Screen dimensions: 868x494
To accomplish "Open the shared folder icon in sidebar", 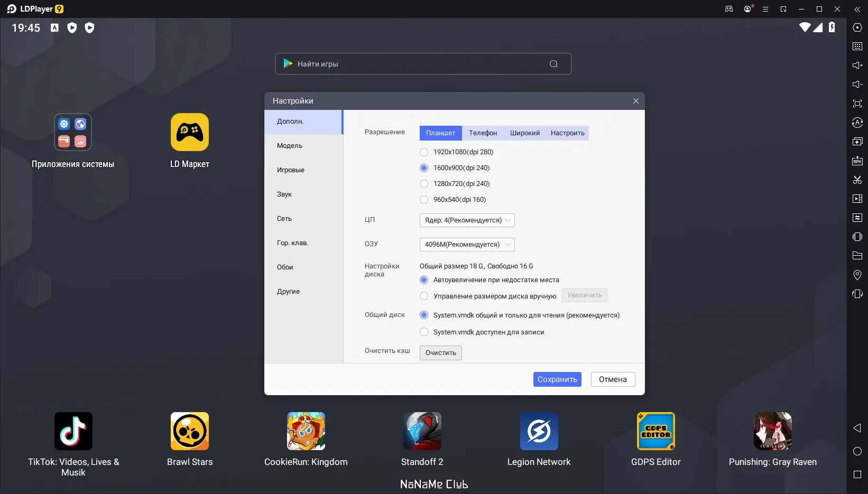I will 857,256.
